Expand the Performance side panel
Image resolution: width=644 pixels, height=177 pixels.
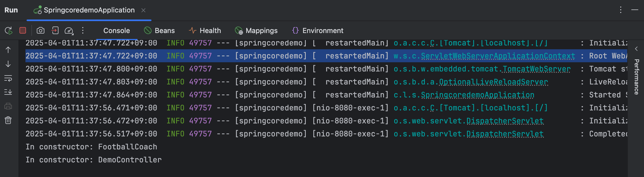coord(636,49)
